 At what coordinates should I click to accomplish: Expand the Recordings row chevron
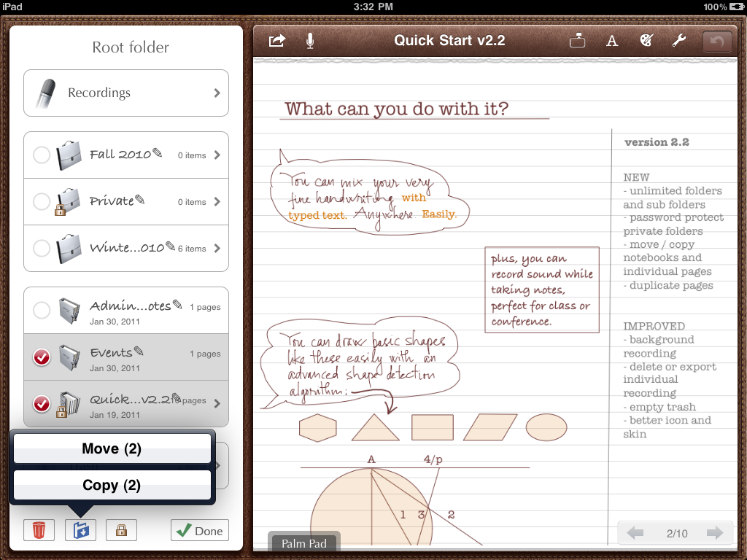tap(217, 93)
